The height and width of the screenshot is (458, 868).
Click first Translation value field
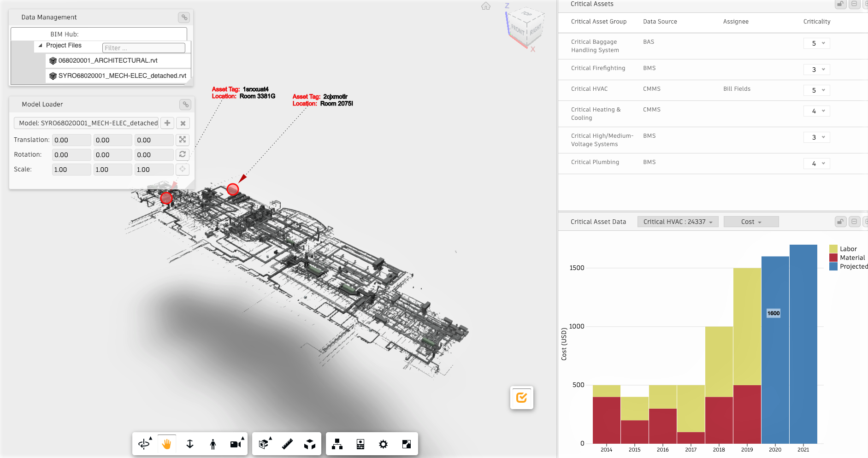pos(71,140)
